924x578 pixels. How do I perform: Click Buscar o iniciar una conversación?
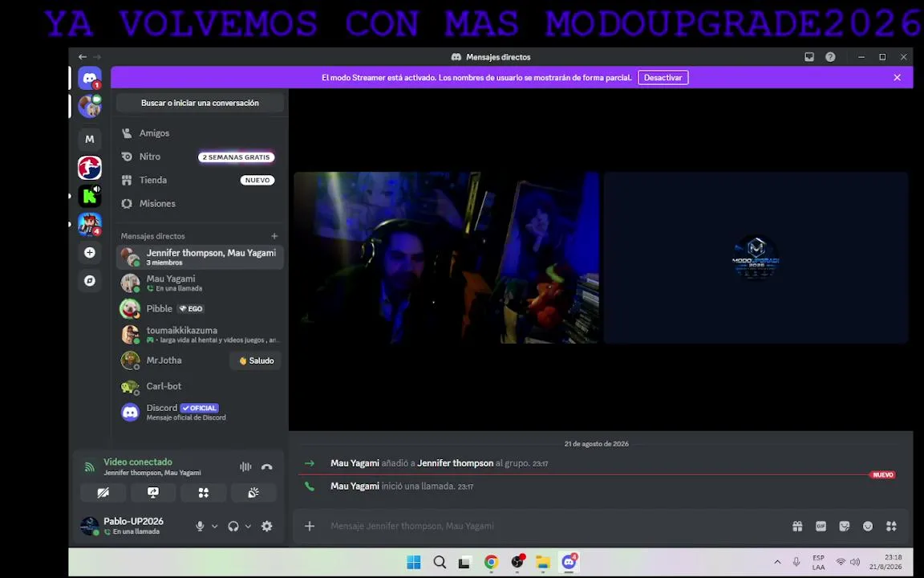[x=200, y=103]
